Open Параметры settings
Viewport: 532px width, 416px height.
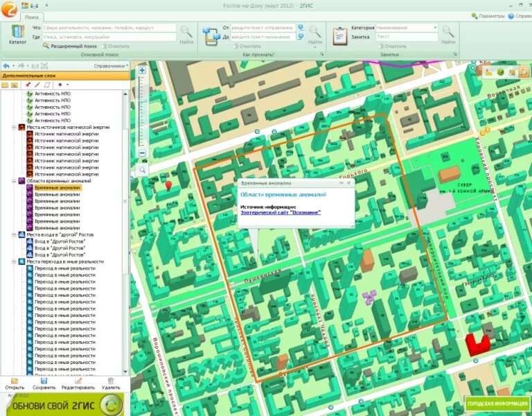pos(488,16)
